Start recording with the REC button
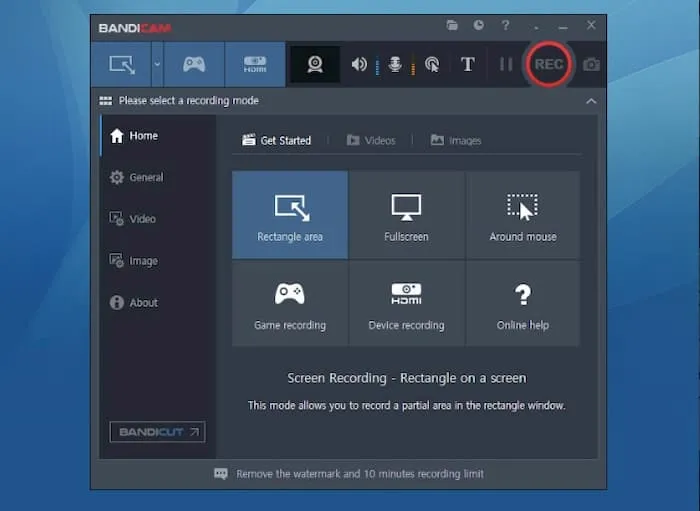 point(549,64)
